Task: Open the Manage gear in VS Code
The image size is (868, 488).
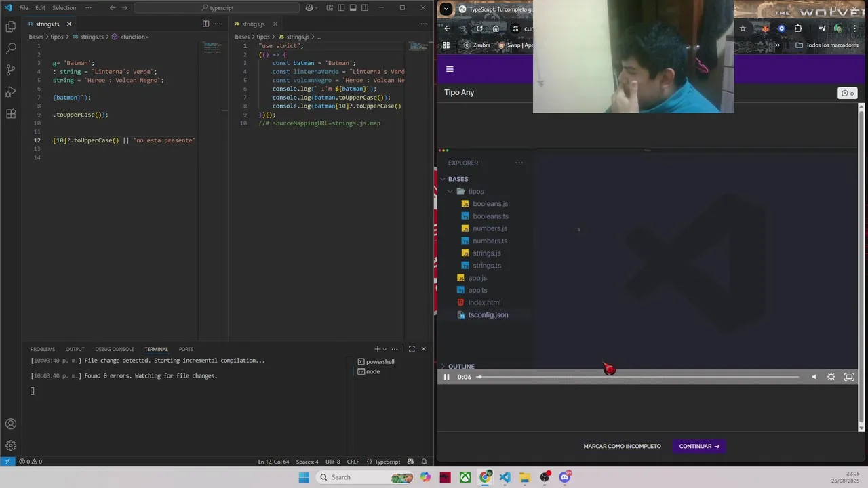Action: (x=11, y=446)
